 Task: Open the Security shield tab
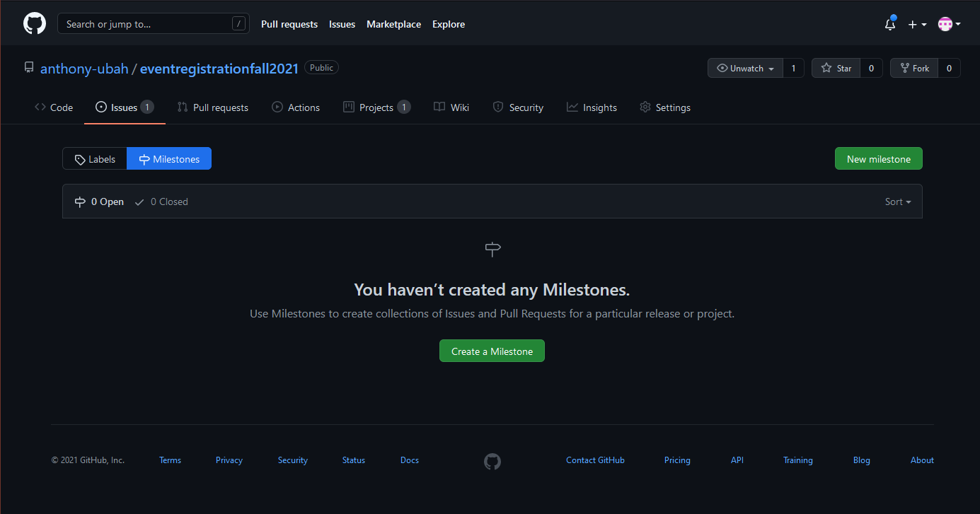point(517,107)
